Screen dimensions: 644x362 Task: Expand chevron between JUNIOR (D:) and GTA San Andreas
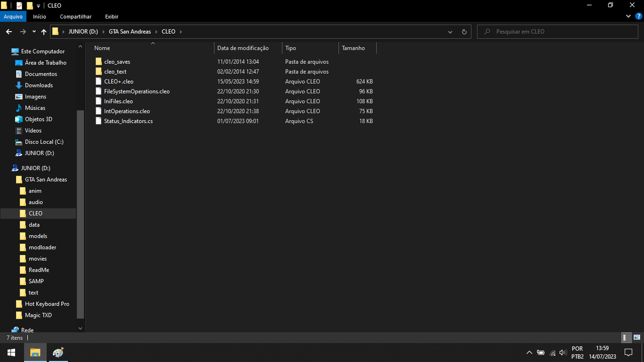click(x=103, y=32)
